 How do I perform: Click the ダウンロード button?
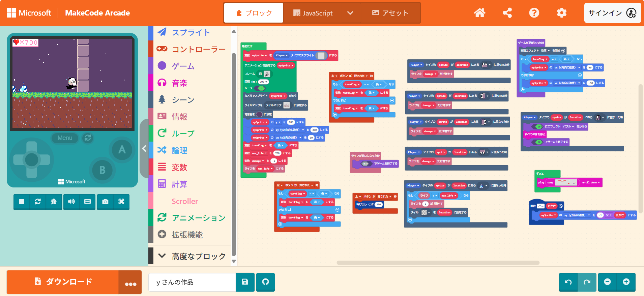pos(63,282)
